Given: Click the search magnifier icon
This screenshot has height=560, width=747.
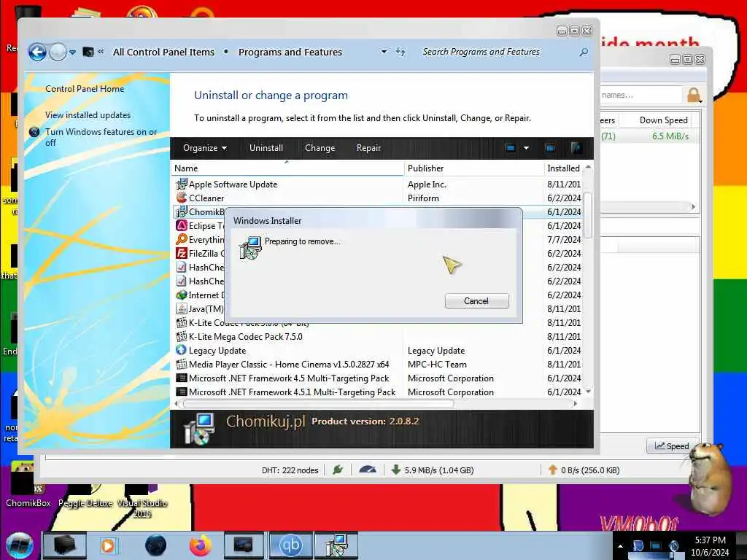Looking at the screenshot, I should [584, 52].
